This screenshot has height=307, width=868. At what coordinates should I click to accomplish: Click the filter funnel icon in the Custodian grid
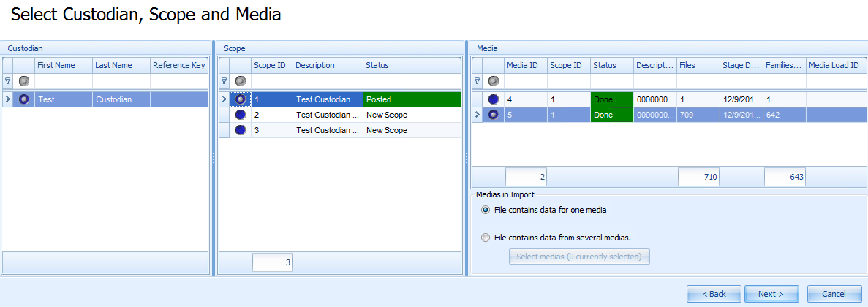click(x=7, y=80)
